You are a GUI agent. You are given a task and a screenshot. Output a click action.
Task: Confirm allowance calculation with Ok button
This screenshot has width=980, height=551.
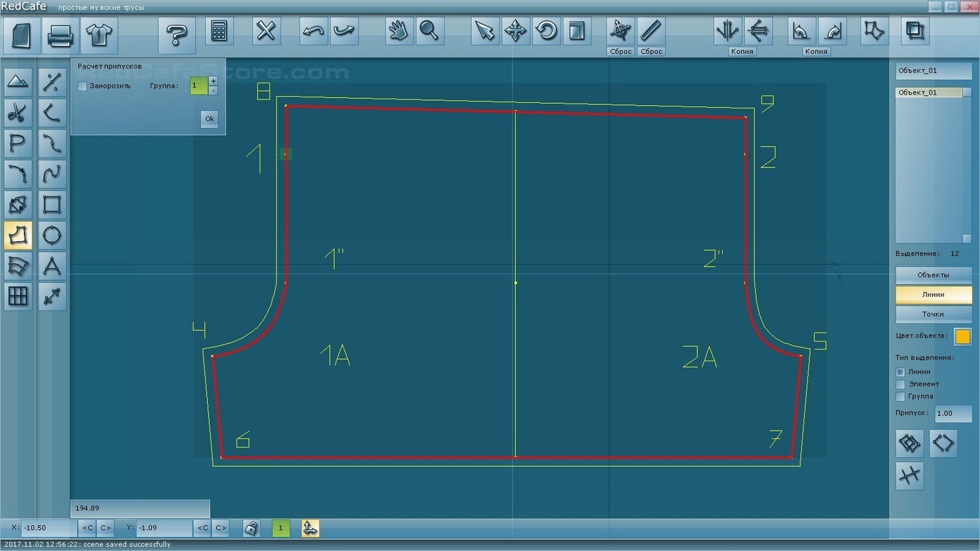point(209,119)
